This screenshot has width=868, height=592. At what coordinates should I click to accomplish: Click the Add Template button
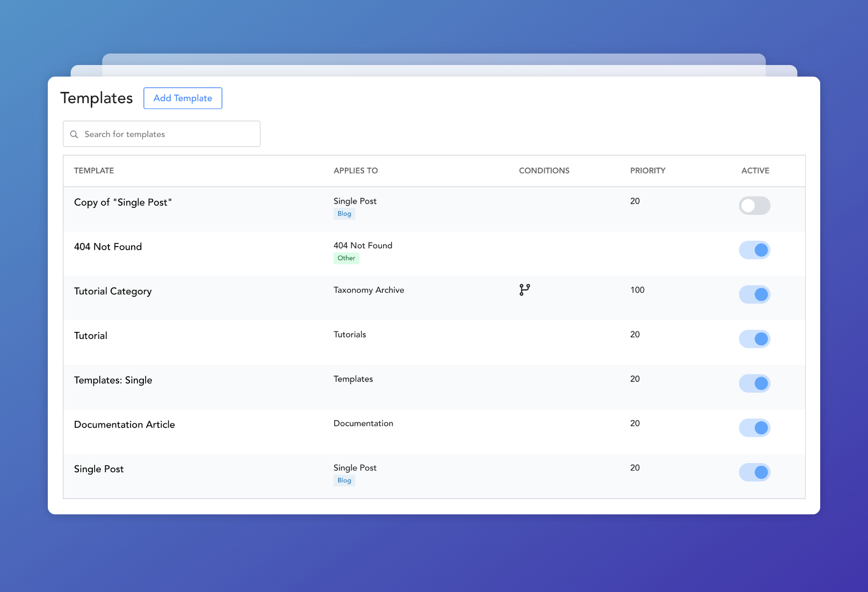tap(183, 98)
